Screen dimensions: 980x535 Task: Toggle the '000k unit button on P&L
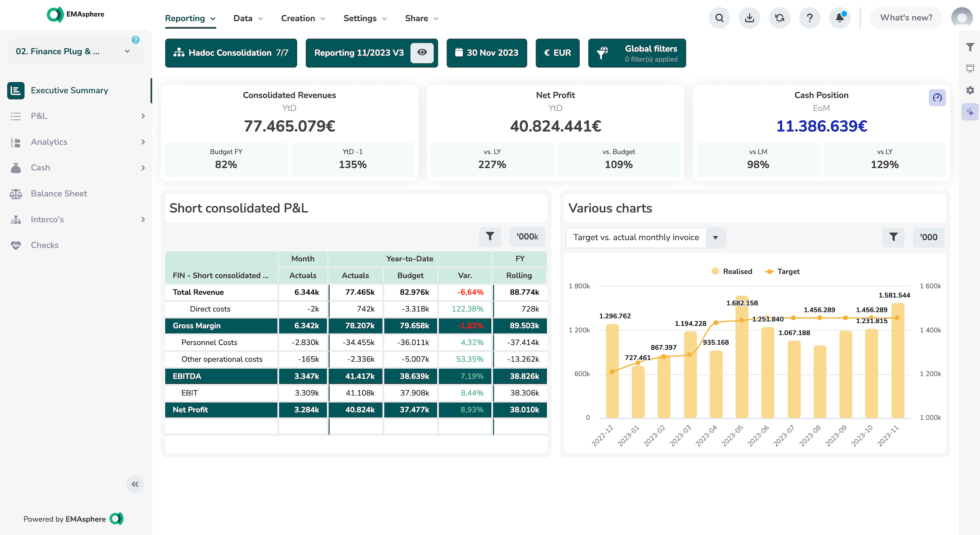[x=527, y=236]
